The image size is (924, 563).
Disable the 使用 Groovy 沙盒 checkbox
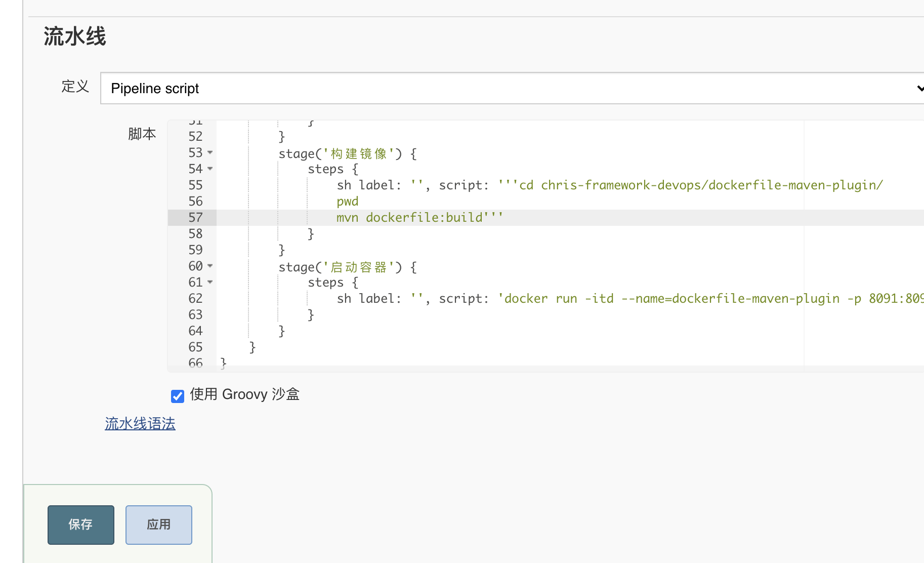(x=178, y=396)
